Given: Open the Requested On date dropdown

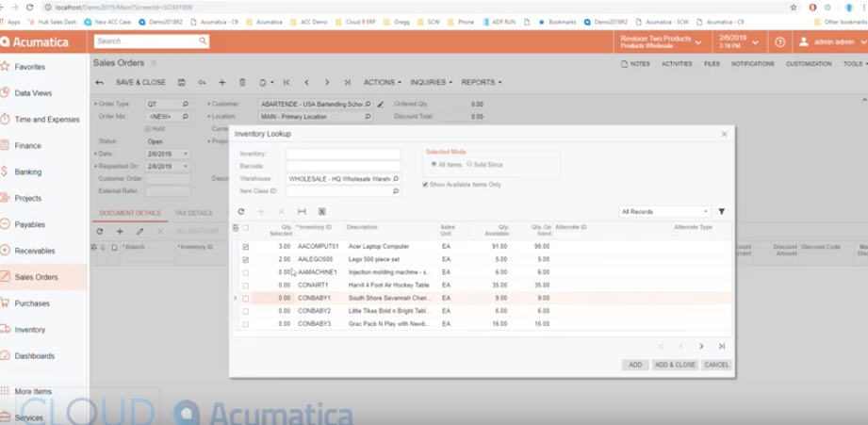Looking at the screenshot, I should pos(186,167).
